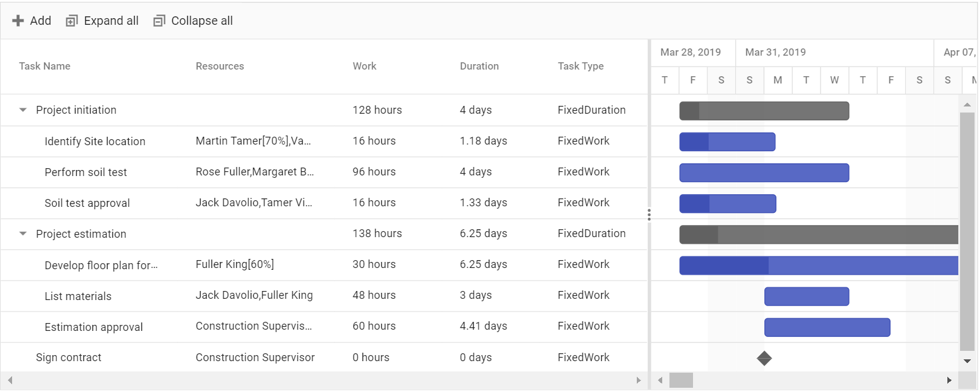Sort by the Task Name column header
Screen dimensions: 980x392
coord(45,66)
